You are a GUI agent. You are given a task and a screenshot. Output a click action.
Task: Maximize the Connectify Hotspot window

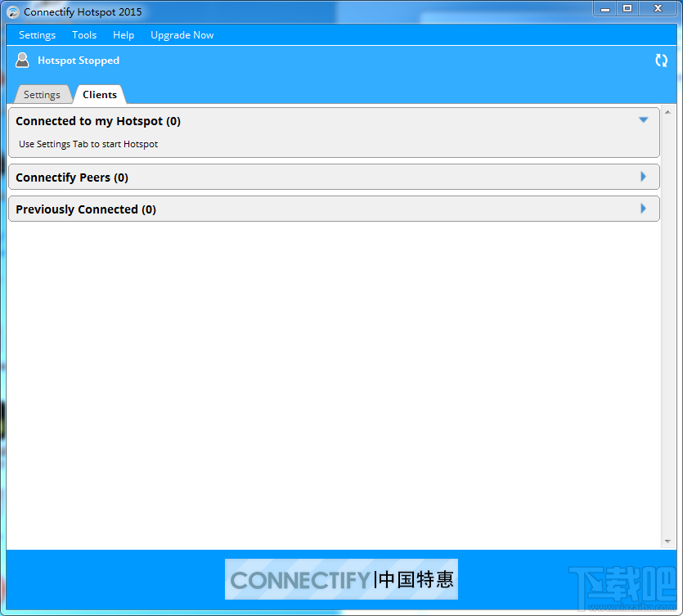click(627, 9)
